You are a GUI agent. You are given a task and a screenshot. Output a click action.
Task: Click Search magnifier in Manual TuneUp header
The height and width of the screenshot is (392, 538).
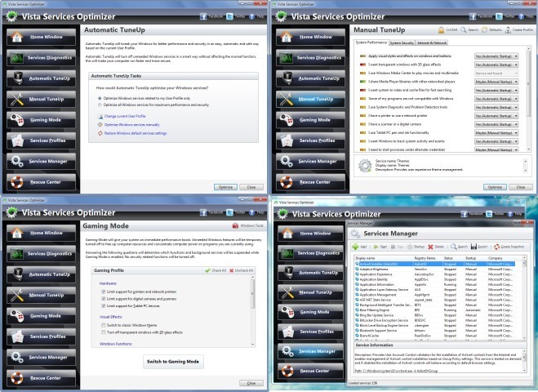[x=463, y=30]
